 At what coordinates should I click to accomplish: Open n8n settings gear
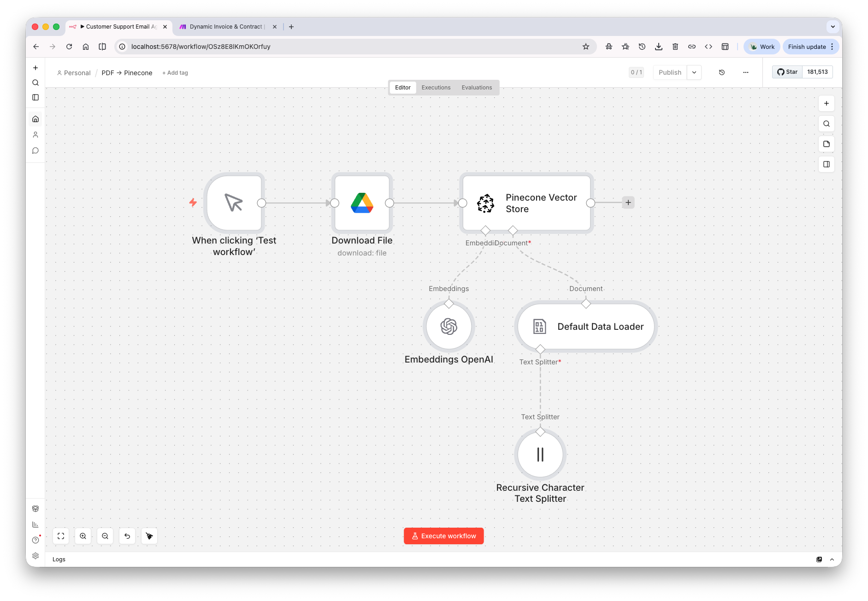(x=35, y=556)
